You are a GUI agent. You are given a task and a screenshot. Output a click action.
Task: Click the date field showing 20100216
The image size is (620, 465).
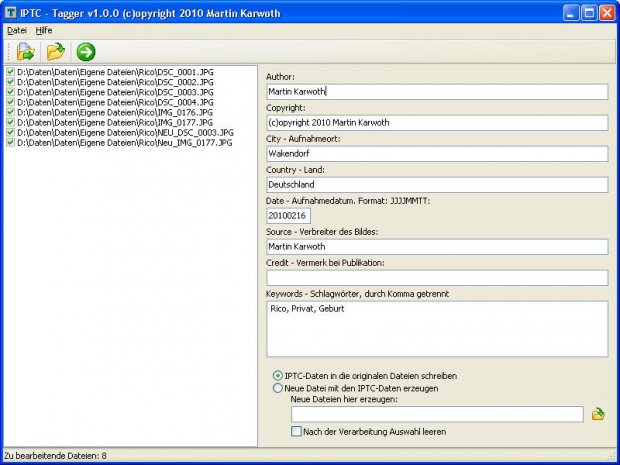click(289, 216)
